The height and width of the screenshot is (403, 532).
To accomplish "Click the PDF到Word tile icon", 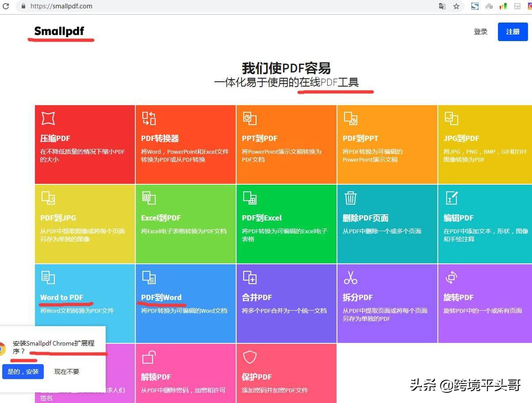I will pos(149,277).
